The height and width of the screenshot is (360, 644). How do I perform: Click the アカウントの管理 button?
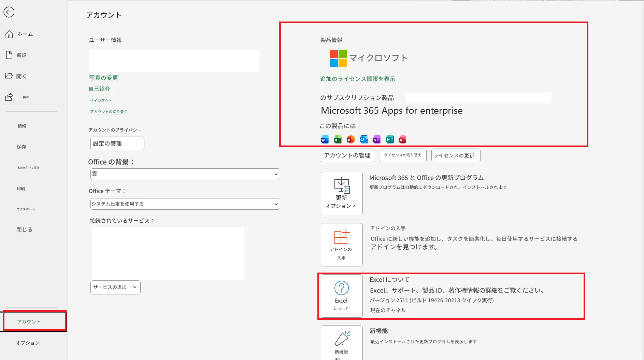coord(348,155)
